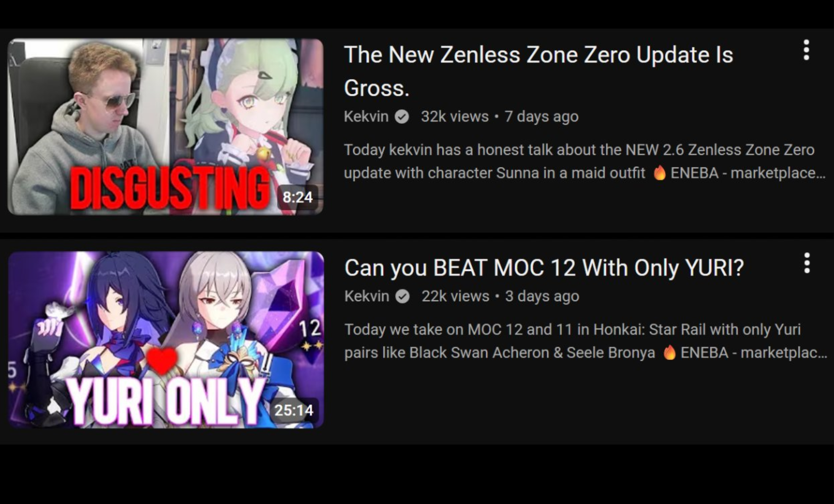Click fire emoji in first video description
Viewport: 834px width, 504px height.
tap(660, 173)
